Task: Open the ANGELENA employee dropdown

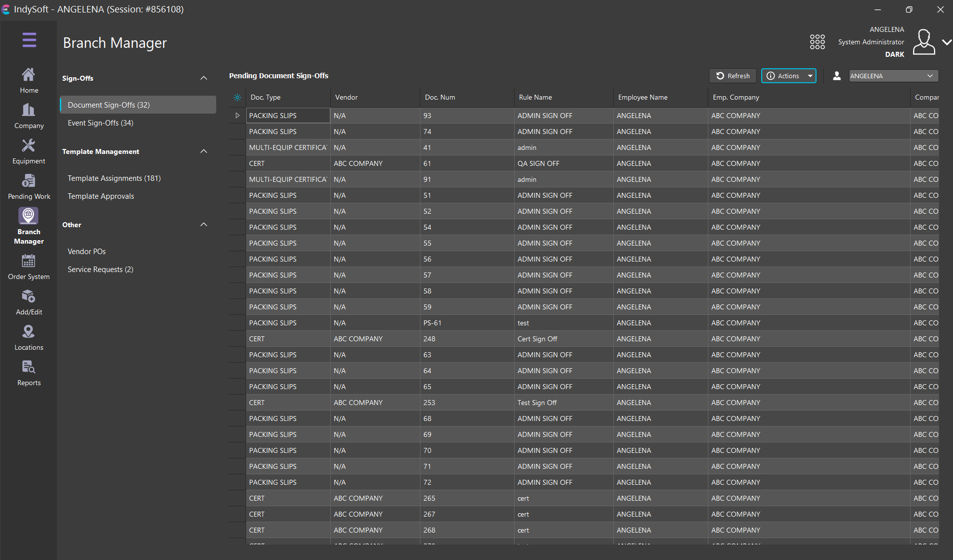Action: tap(893, 76)
